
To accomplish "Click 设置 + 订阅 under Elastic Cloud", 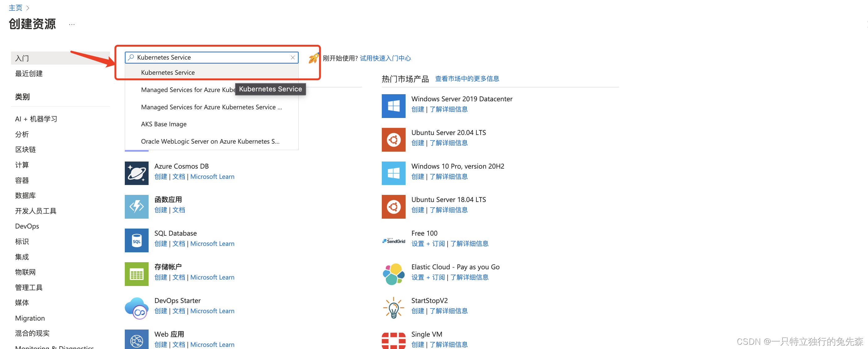I will [x=428, y=277].
